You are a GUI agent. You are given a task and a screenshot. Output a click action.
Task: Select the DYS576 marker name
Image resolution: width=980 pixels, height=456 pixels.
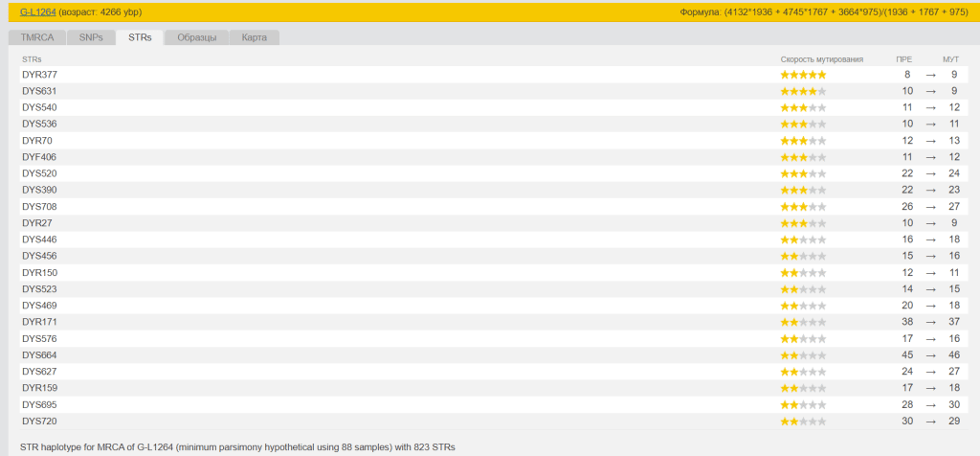point(39,339)
